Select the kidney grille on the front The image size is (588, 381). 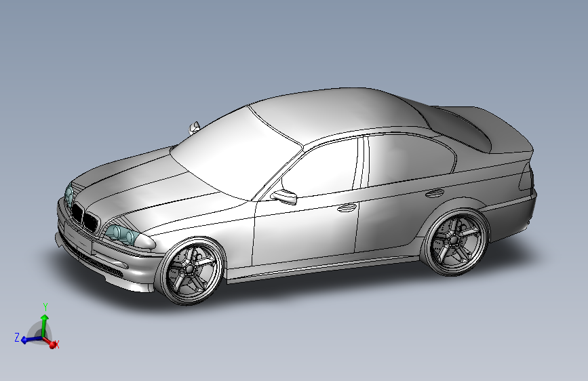click(84, 218)
